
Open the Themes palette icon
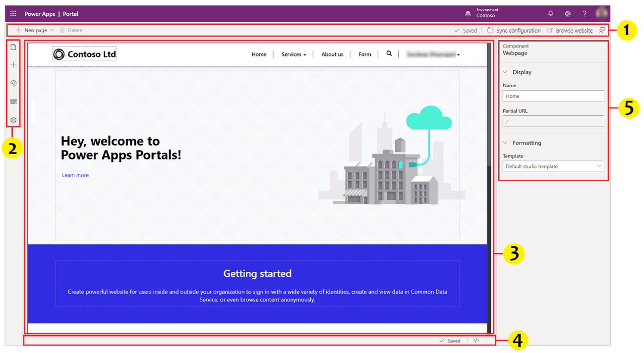pyautogui.click(x=13, y=84)
